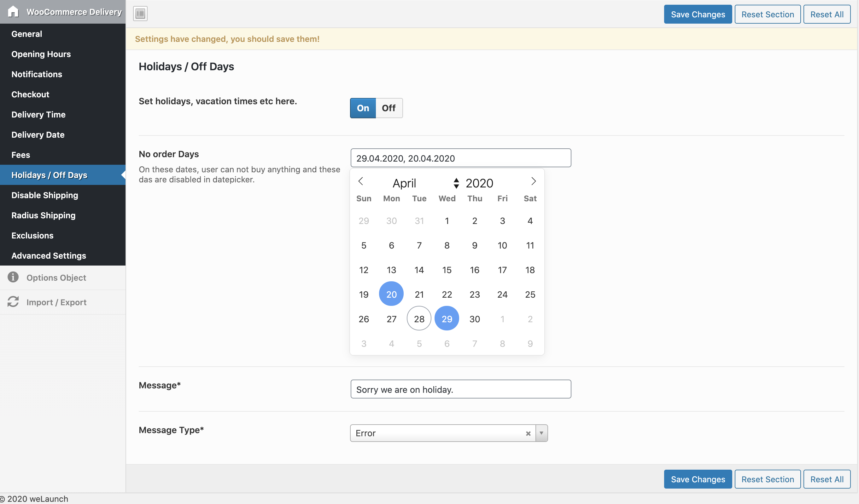Clear the Error selection with the x icon

click(528, 433)
